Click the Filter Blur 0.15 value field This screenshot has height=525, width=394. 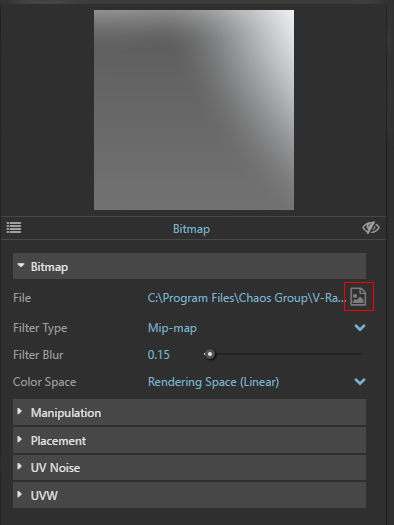[x=159, y=355]
